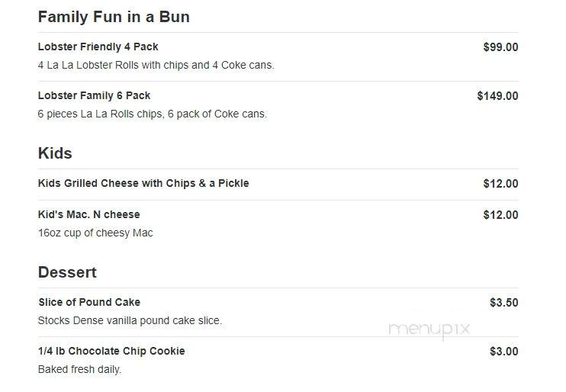Select Kids Grilled Cheese with Chips item
Screen dimensions: 566x392
point(143,183)
